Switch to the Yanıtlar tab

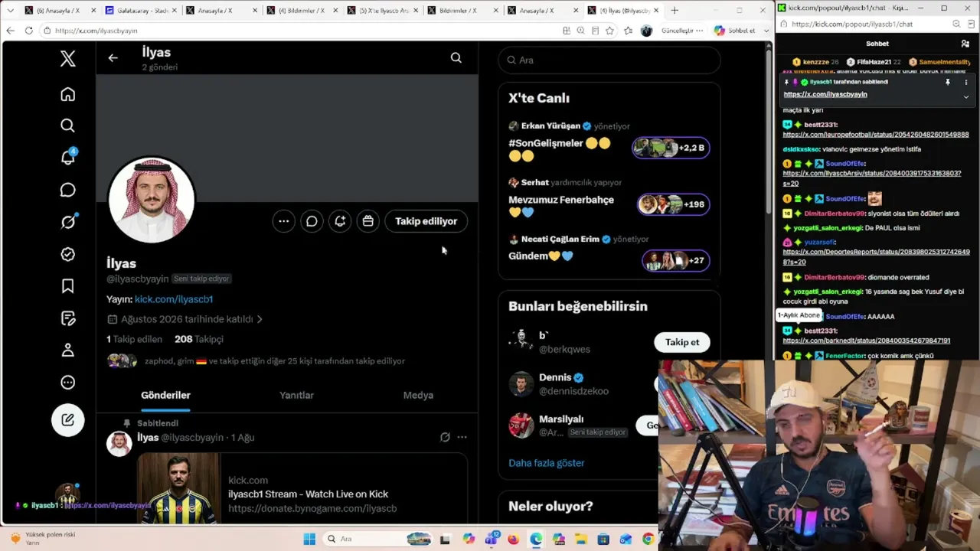tap(296, 395)
